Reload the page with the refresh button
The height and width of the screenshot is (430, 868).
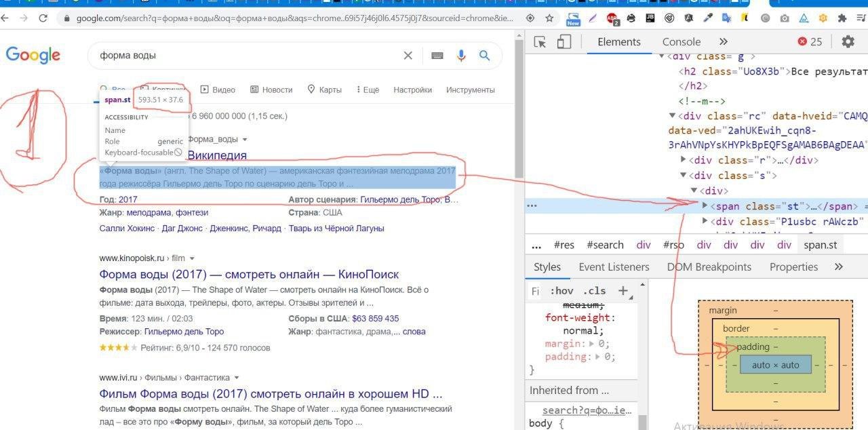coord(43,18)
